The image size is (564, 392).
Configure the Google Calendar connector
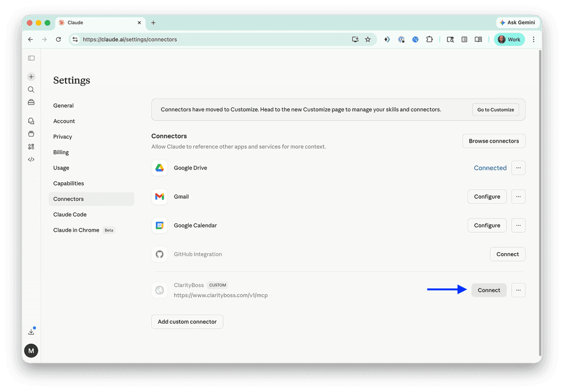487,225
